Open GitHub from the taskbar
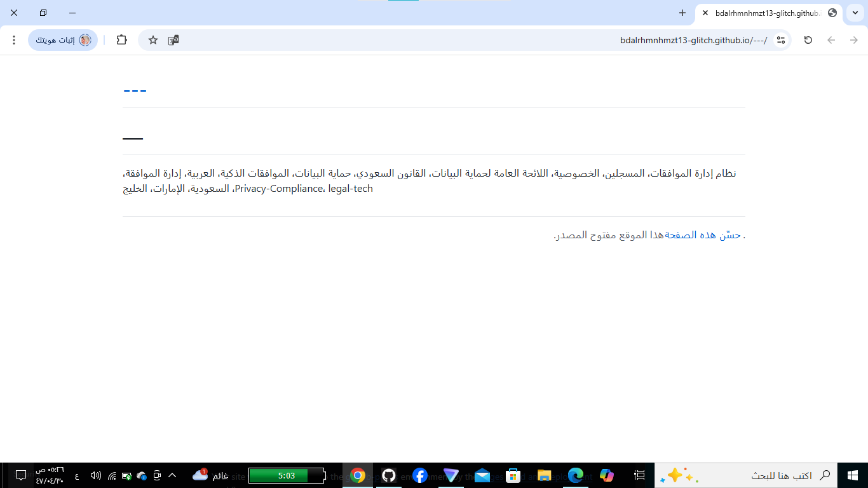This screenshot has height=488, width=868. coord(388,475)
